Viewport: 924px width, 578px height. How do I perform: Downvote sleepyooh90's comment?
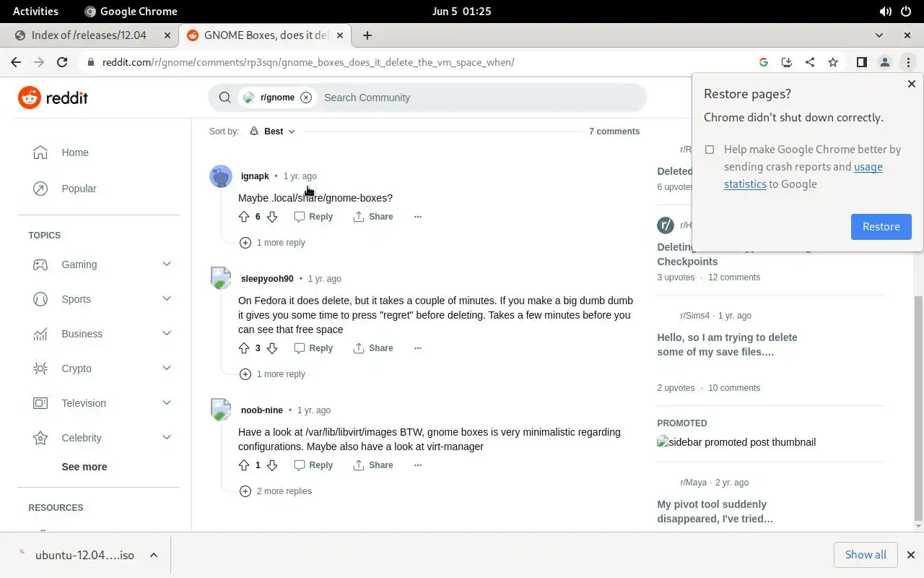pos(272,348)
